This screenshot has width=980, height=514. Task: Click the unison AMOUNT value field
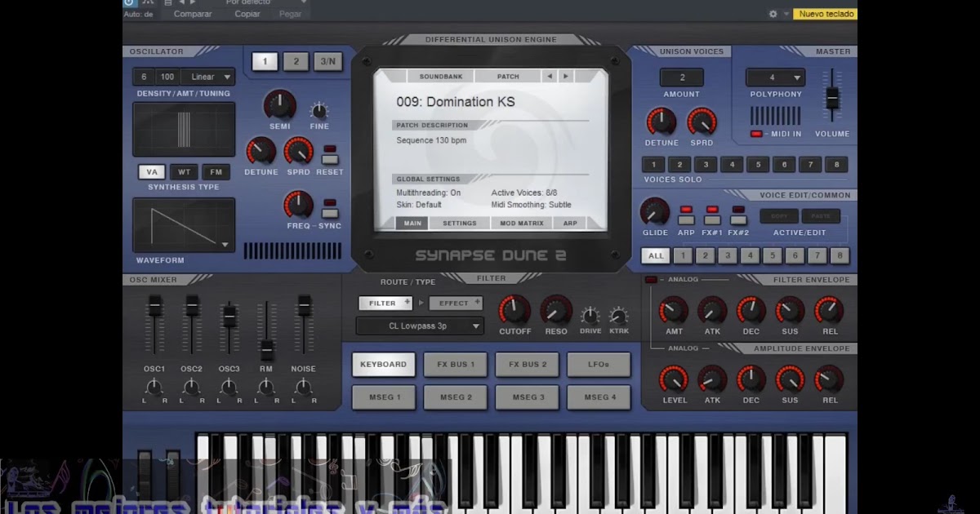point(681,78)
